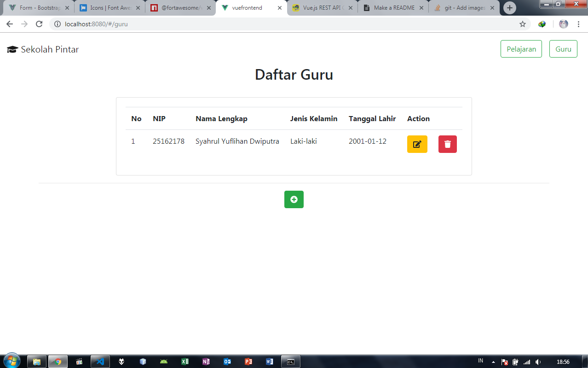Click inside the browser address bar
The image size is (588, 368).
pos(184,24)
